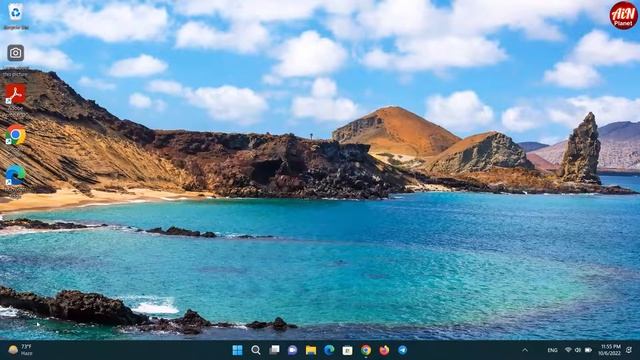Select the camera picture desktop shortcut
640x360 pixels.
[16, 59]
